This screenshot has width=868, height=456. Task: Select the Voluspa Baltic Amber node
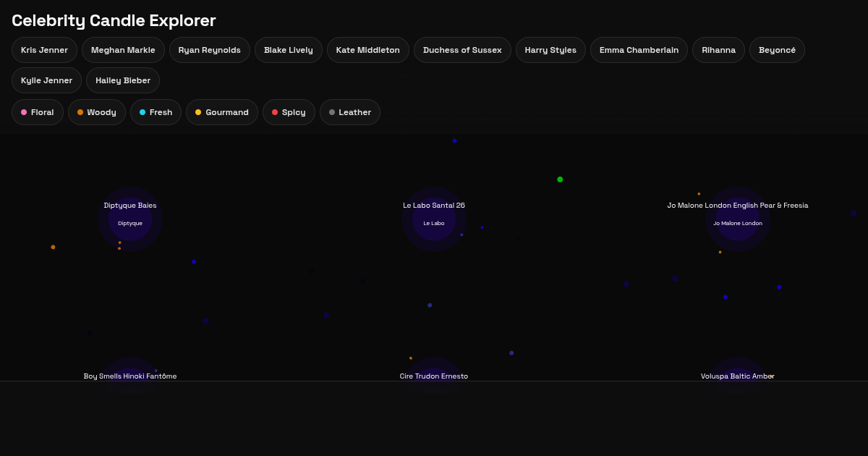pyautogui.click(x=738, y=376)
